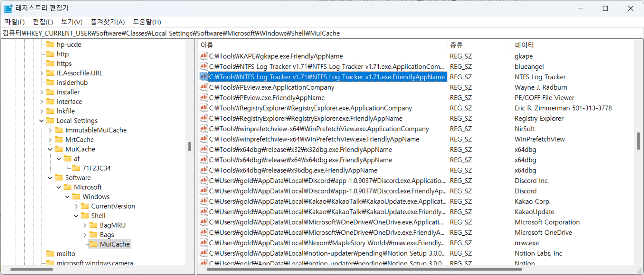
Task: Open the 편집(E) menu
Action: (x=43, y=22)
